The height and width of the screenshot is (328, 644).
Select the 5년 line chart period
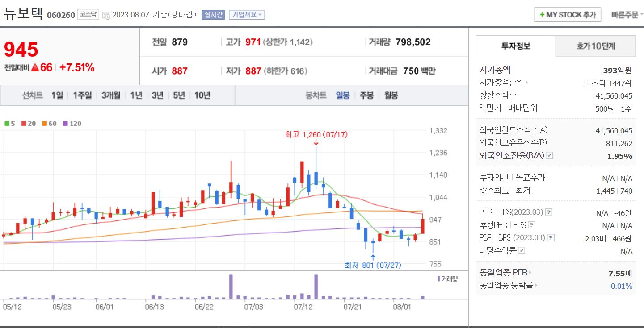[x=179, y=95]
